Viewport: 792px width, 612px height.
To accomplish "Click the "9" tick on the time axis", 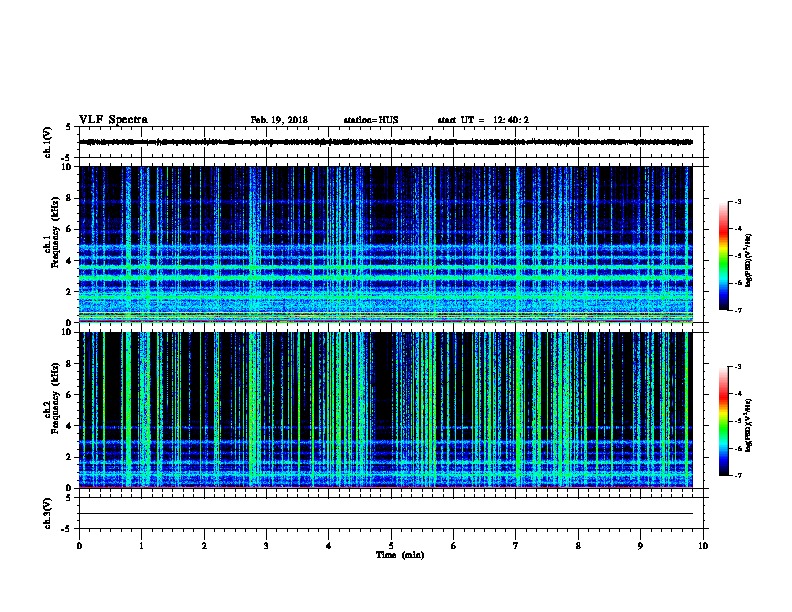I will tap(640, 546).
